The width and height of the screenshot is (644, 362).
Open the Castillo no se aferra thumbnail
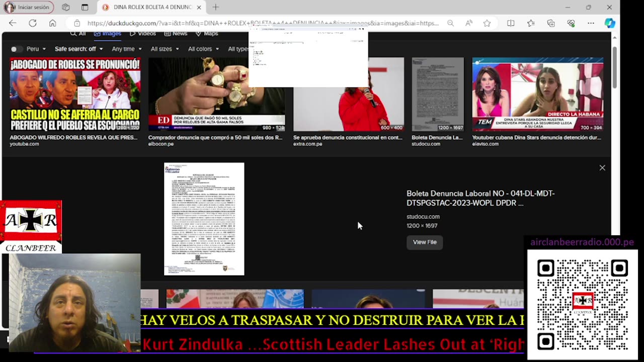75,95
